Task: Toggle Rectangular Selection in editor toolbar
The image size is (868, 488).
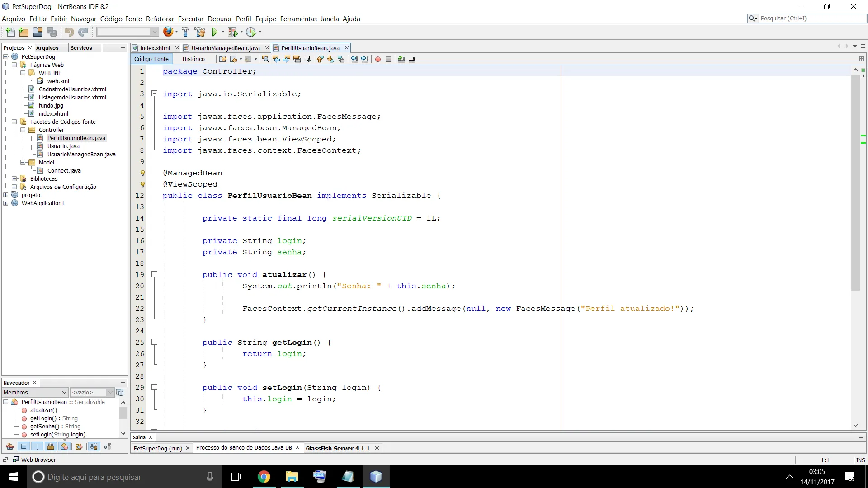Action: [x=307, y=59]
